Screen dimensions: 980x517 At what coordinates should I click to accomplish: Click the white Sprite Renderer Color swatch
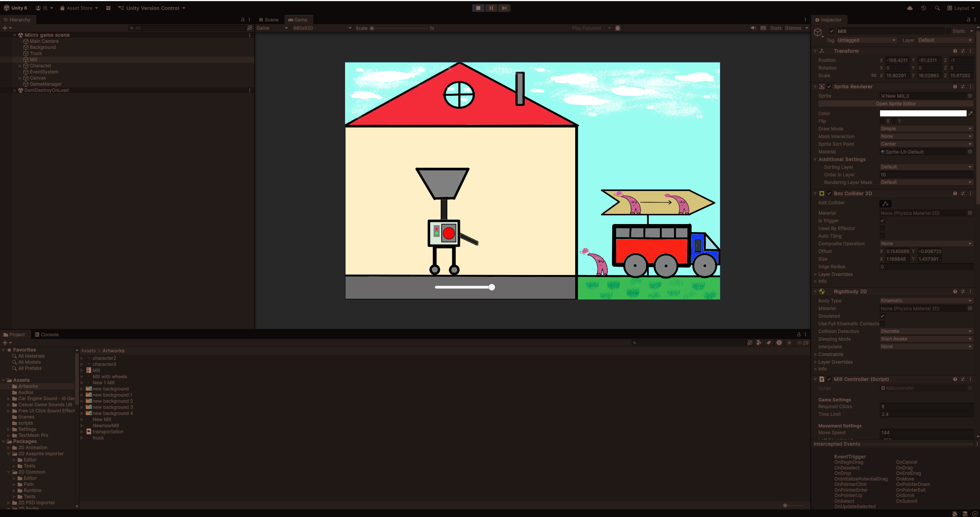click(923, 113)
